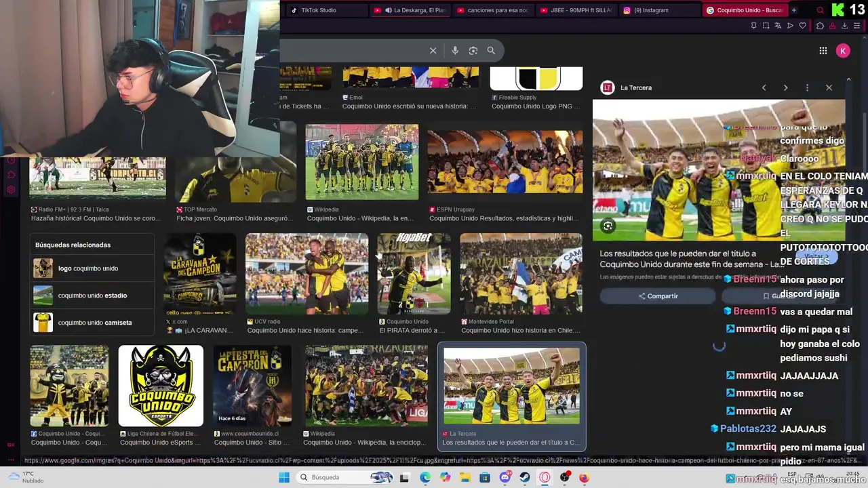Switch to the Instagram tab
This screenshot has height=488, width=868.
[659, 10]
